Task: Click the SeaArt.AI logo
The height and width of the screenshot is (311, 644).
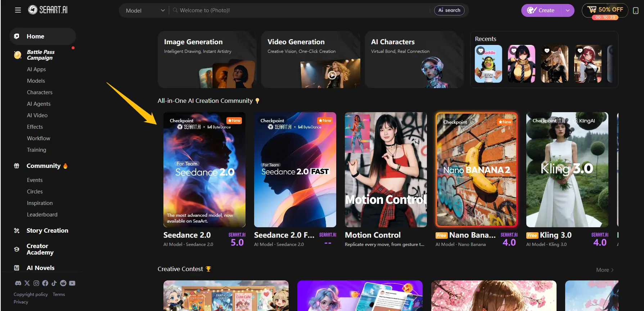Action: pos(48,10)
